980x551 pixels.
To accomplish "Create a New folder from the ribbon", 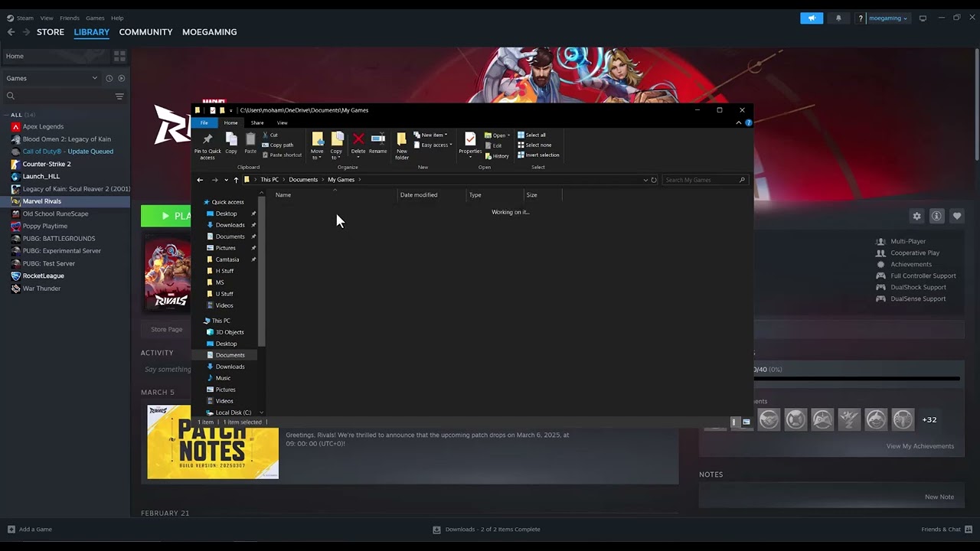I will 402,145.
